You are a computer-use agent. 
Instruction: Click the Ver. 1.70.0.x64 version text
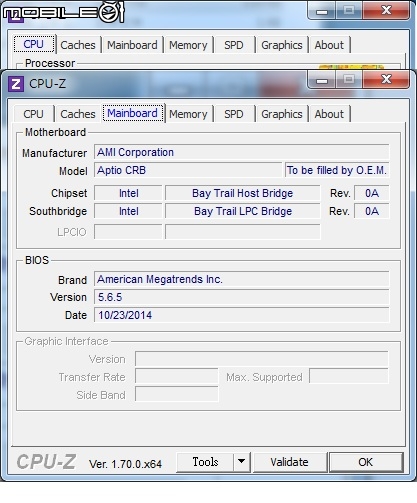coord(125,464)
